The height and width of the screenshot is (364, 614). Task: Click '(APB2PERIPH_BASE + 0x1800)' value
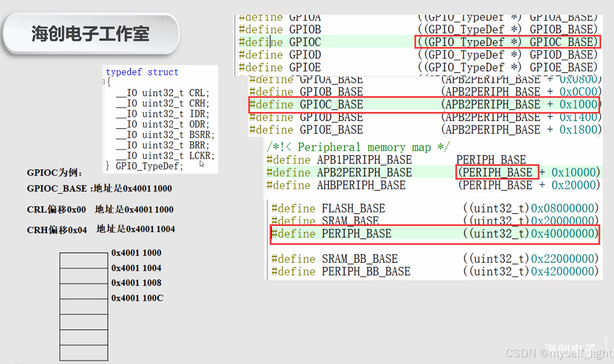pyautogui.click(x=521, y=130)
